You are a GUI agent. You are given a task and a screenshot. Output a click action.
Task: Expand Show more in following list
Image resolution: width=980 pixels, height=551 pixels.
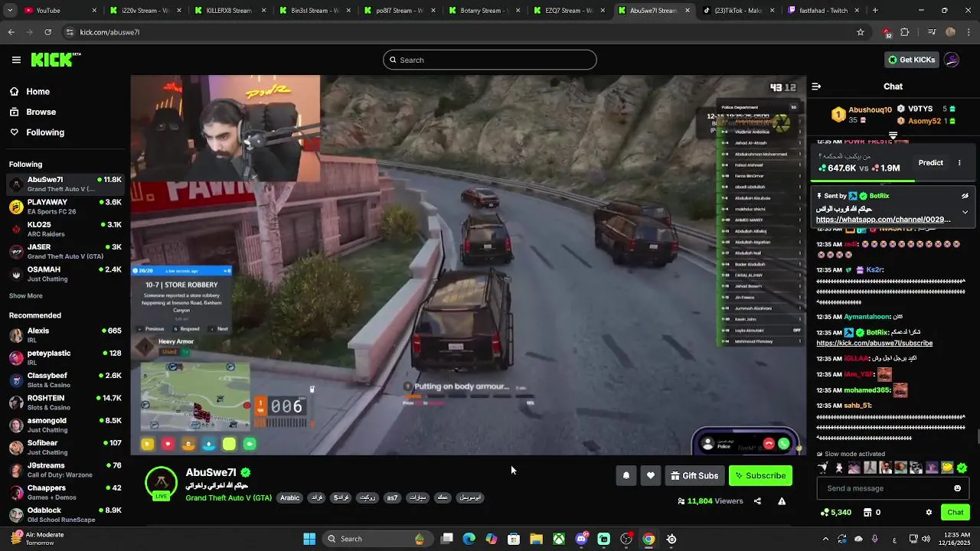pyautogui.click(x=26, y=296)
